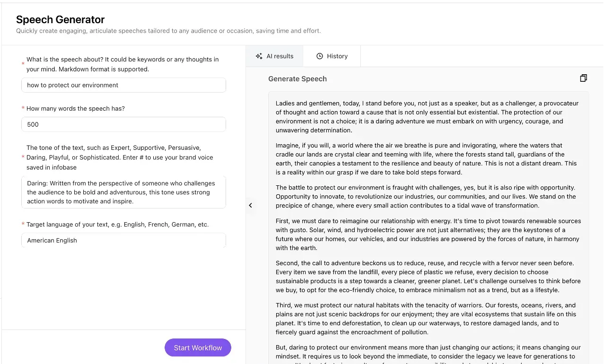Click the sparkle icon beside AI results
Screen dimensions: 604x364
coord(259,56)
